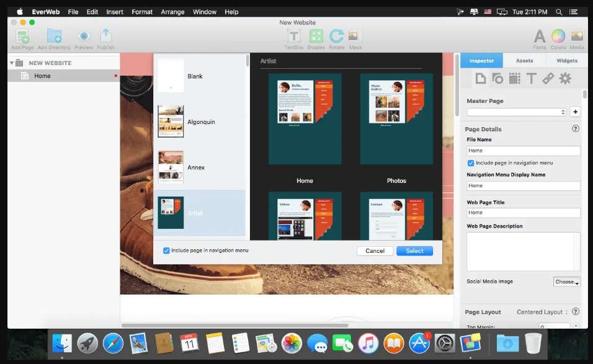
Task: Open the Arrange menu
Action: click(172, 12)
